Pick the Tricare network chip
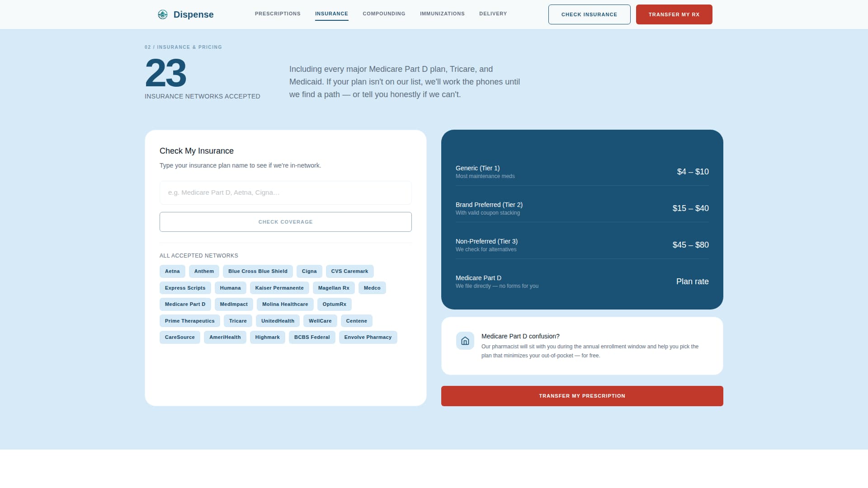The width and height of the screenshot is (868, 488). pyautogui.click(x=238, y=321)
